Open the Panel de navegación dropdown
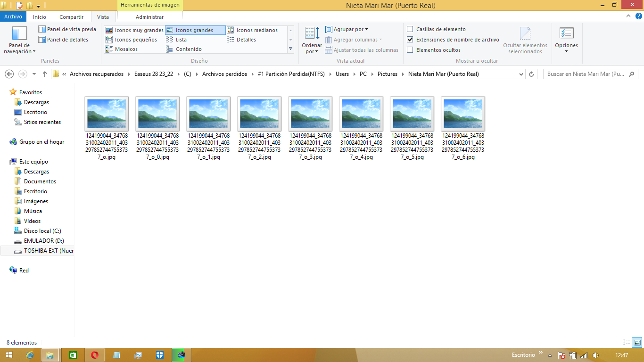 point(20,41)
